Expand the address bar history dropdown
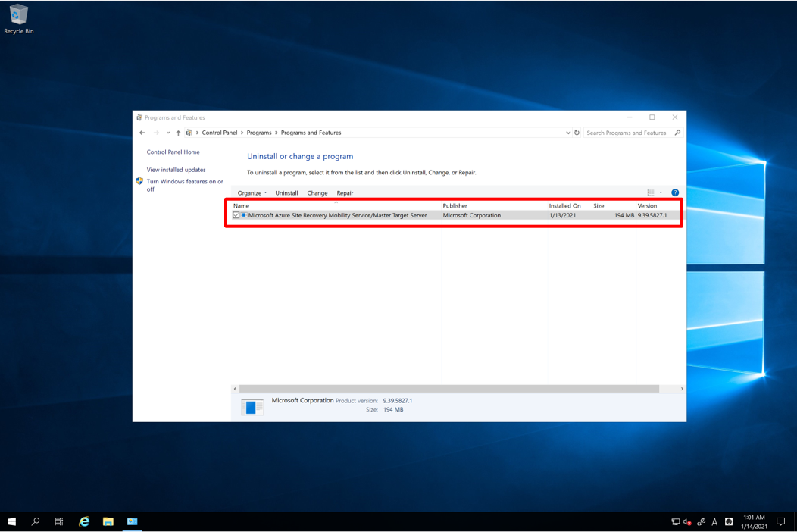Viewport: 797px width, 532px height. 567,133
